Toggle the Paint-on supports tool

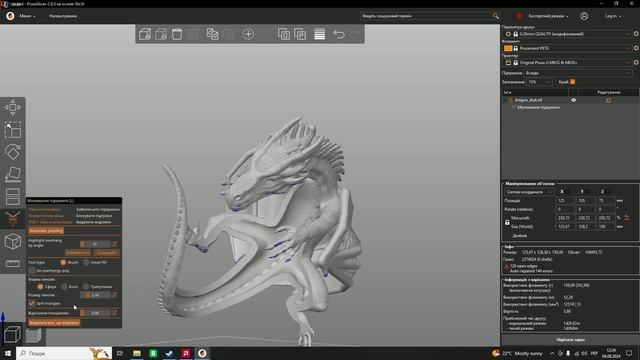(x=13, y=219)
